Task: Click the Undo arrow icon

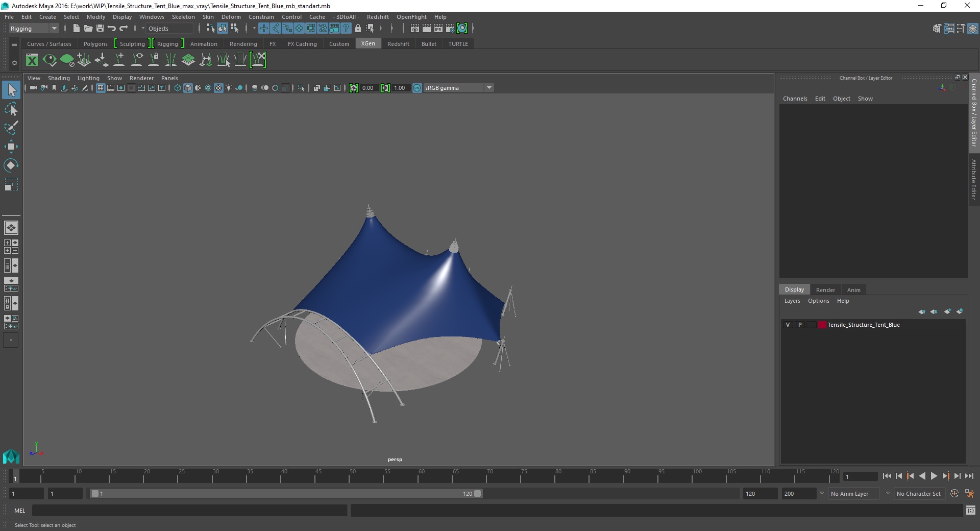Action: pos(112,29)
